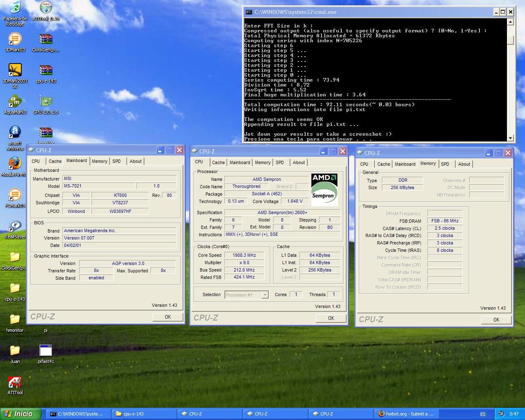Screen dimensions: 525x420
Task: Open the hmonitor folder
Action: (x=15, y=323)
